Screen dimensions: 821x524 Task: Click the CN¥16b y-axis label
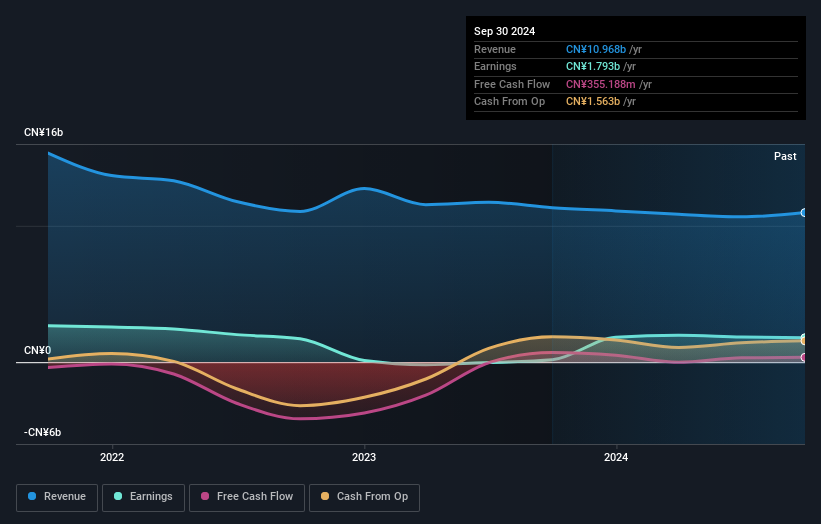(x=43, y=132)
